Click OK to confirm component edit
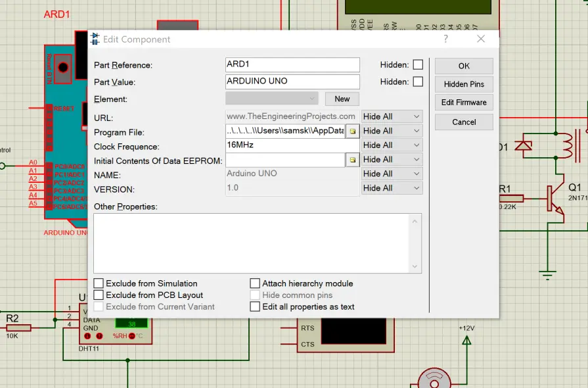 tap(464, 66)
